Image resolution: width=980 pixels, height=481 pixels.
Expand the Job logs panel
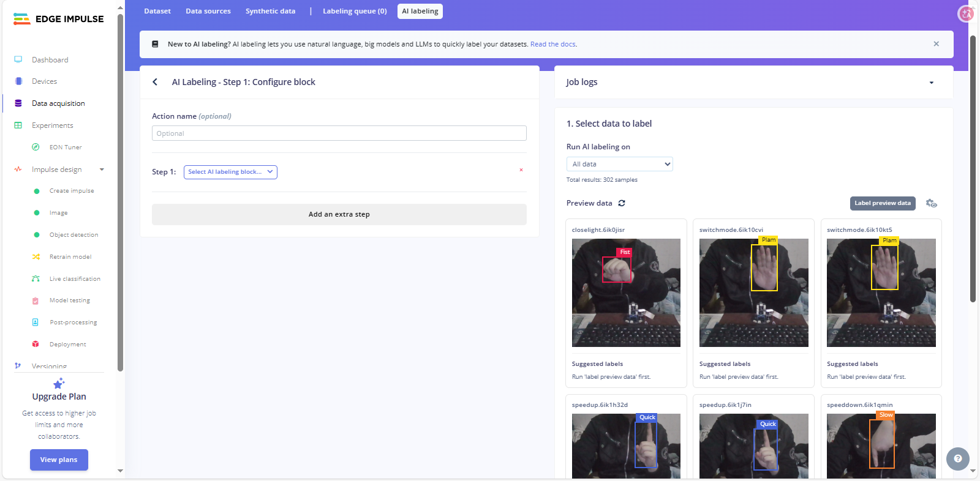click(x=931, y=83)
